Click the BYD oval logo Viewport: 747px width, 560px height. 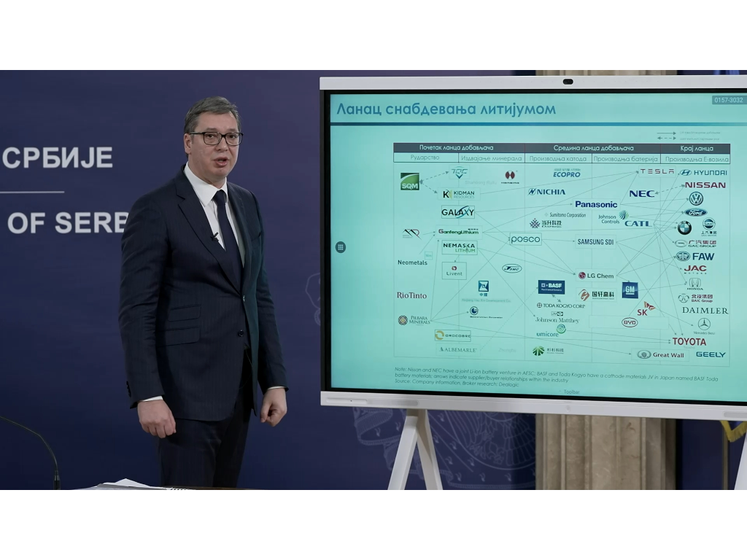630,322
